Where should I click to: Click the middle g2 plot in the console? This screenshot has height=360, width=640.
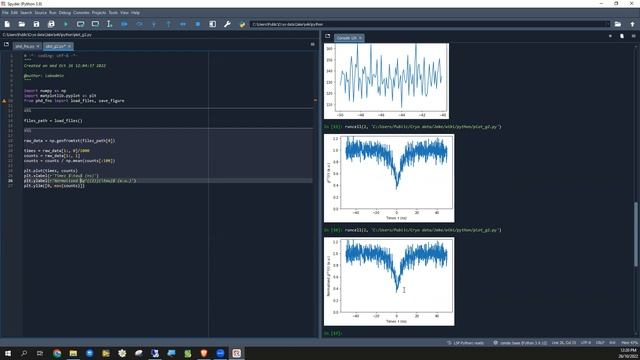click(x=389, y=178)
